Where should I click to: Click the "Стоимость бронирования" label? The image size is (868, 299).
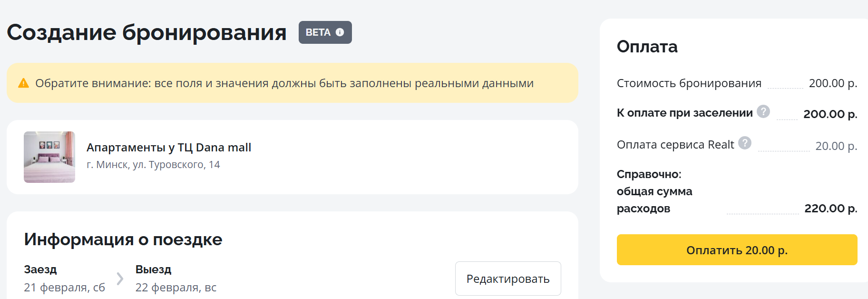click(x=689, y=83)
